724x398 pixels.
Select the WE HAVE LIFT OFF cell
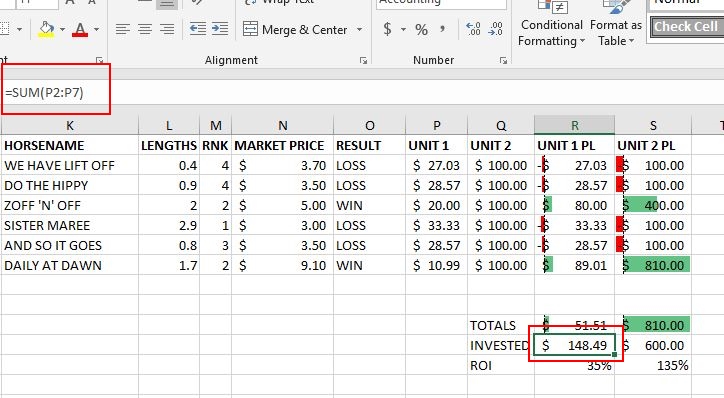coord(70,165)
